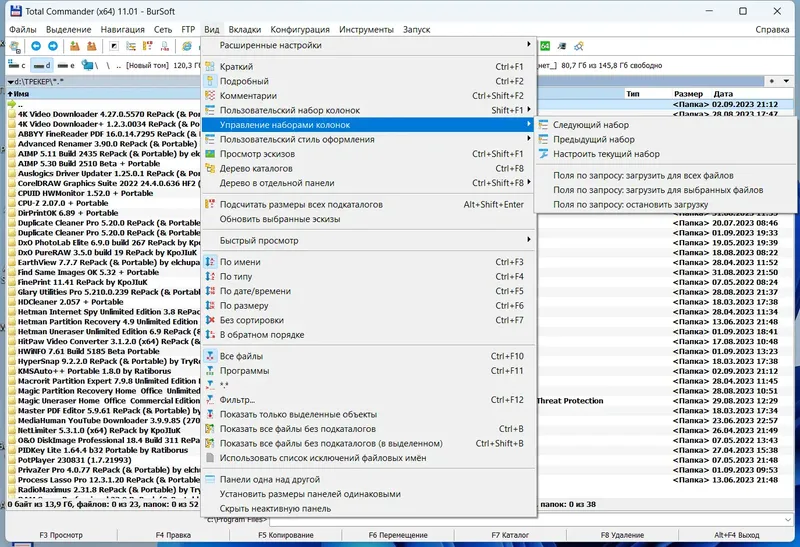Click the refresh icon at toolbar start
Viewport: 800px width, 547px height.
[x=15, y=46]
